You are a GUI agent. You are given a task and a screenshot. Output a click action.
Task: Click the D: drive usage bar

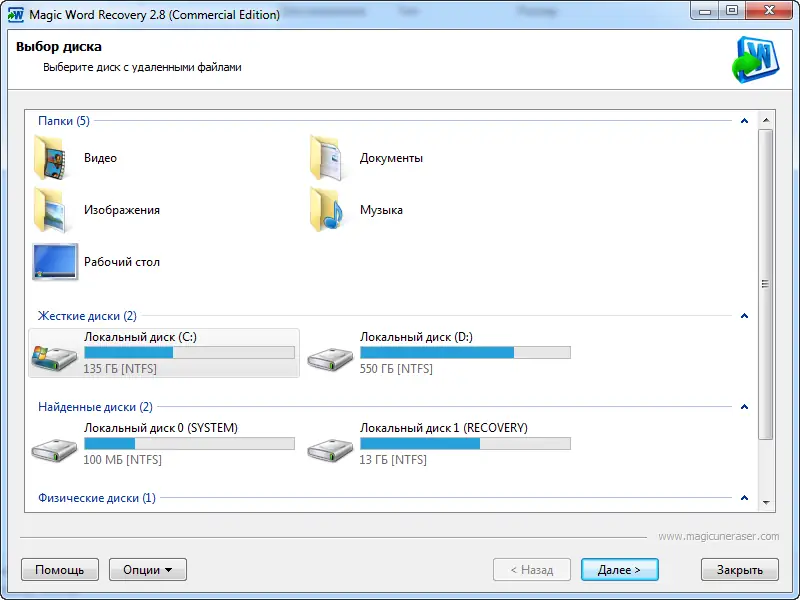[x=465, y=352]
